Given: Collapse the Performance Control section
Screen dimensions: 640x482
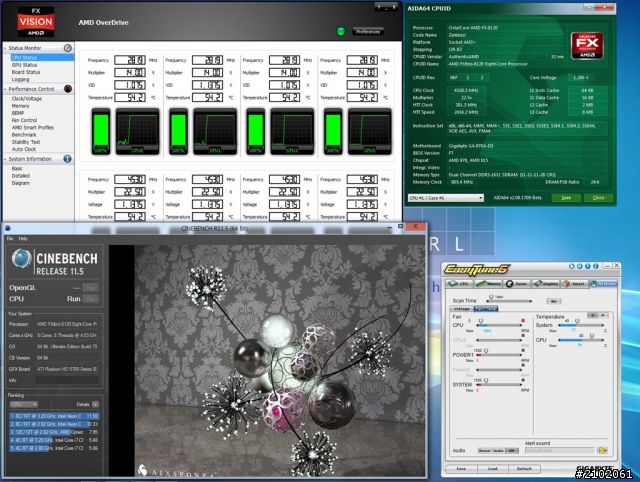Looking at the screenshot, I should [x=5, y=89].
